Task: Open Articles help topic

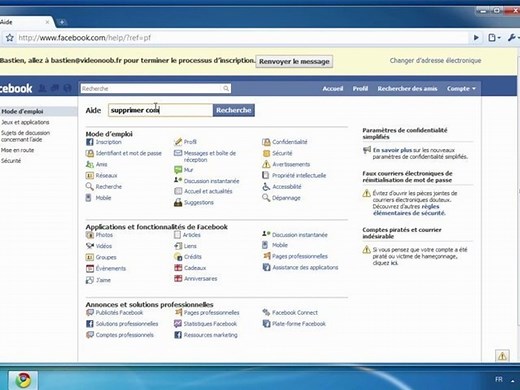Action: 192,235
